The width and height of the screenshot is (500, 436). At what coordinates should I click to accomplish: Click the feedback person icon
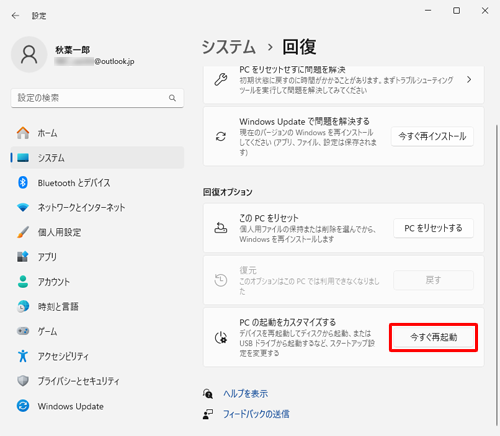pos(208,414)
